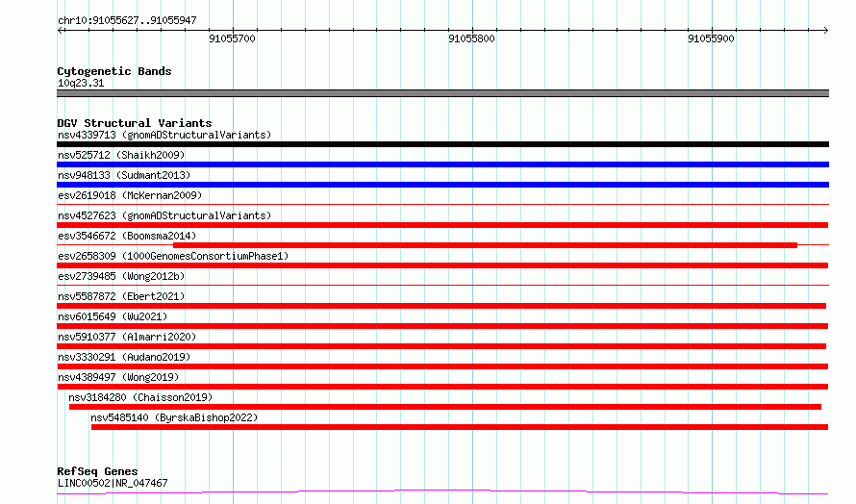Viewport: 856px width, 504px height.
Task: Click the blue bar under nsv948133 (Sudmant2013)
Action: 442,185
